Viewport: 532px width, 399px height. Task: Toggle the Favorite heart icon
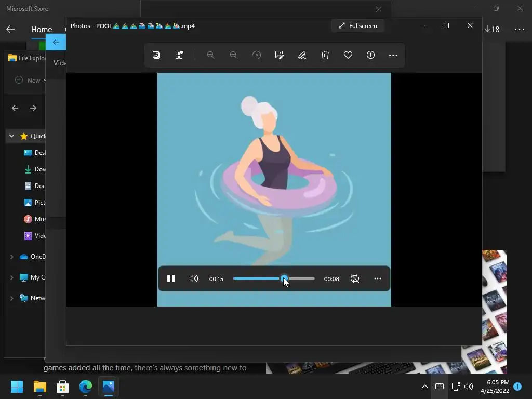click(348, 55)
